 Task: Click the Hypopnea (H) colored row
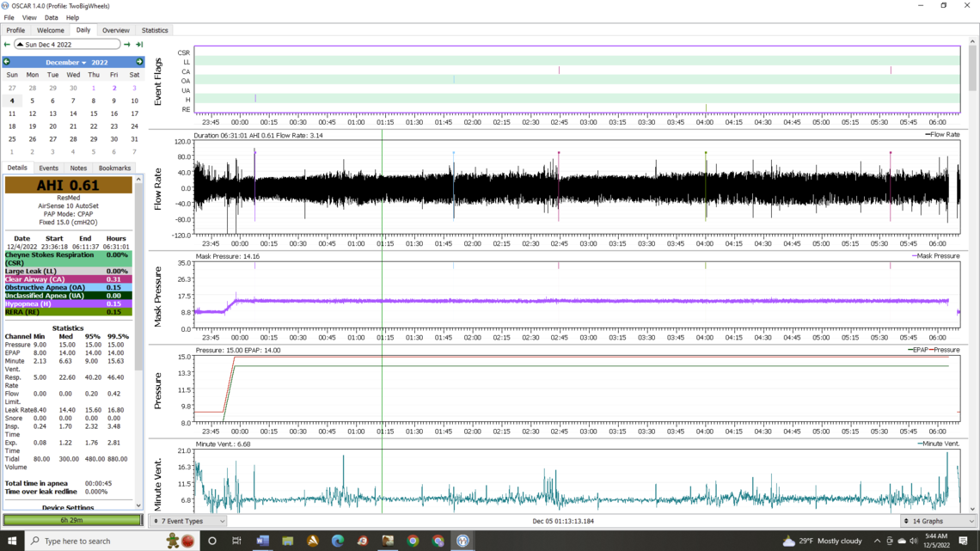[x=68, y=303]
